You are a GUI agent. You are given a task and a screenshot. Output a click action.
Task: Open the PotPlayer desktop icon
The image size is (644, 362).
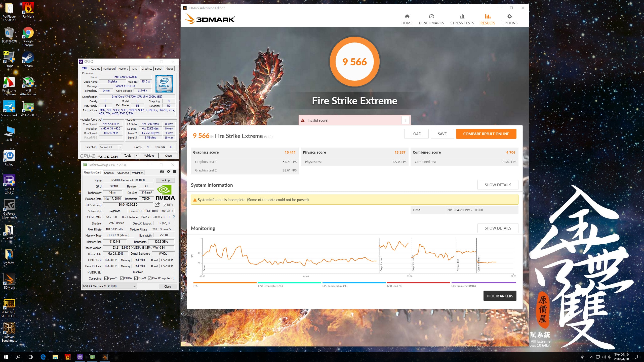point(9,12)
